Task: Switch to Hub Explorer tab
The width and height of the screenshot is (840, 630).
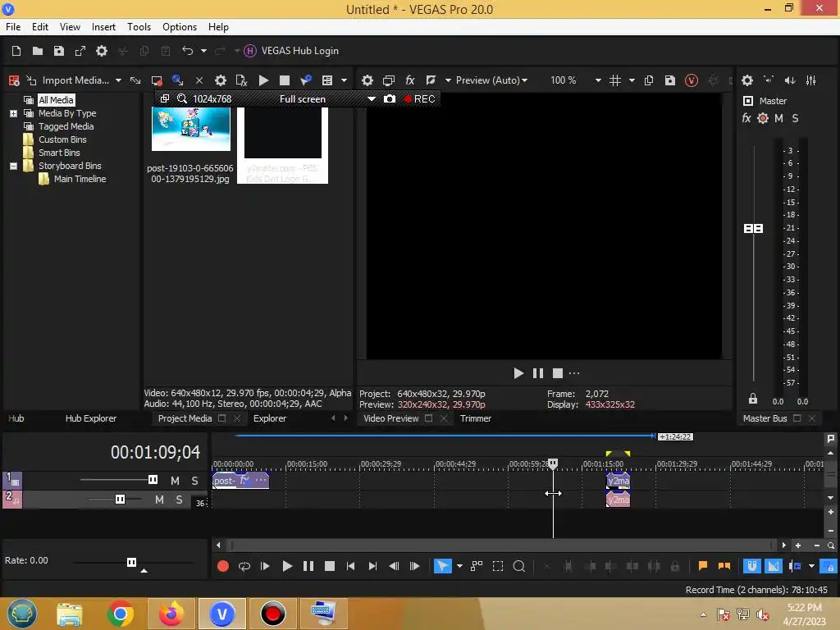Action: pyautogui.click(x=90, y=418)
